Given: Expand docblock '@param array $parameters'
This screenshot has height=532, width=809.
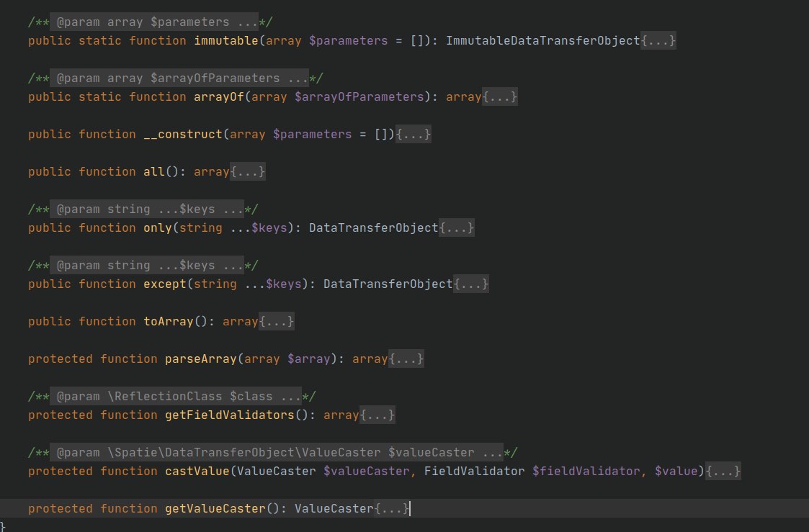Looking at the screenshot, I should point(153,22).
